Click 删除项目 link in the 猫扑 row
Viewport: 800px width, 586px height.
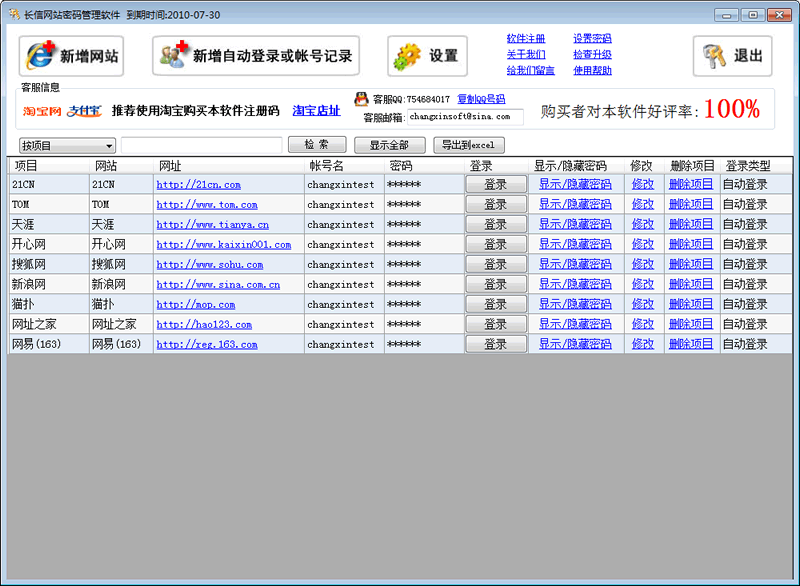point(691,304)
